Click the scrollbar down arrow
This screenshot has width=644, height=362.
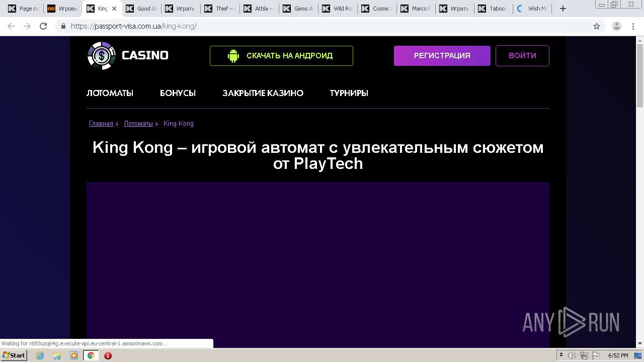point(640,344)
